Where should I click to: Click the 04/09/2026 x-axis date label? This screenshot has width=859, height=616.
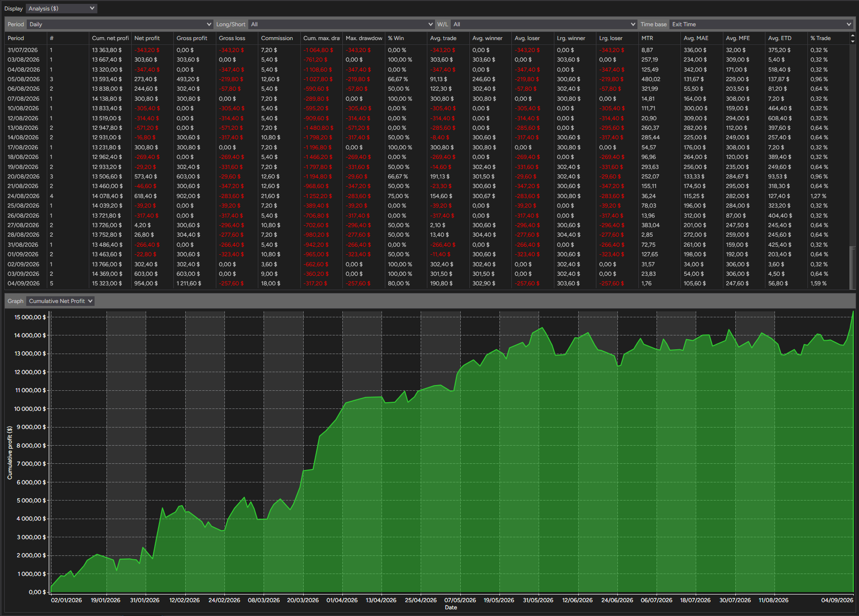pos(837,600)
